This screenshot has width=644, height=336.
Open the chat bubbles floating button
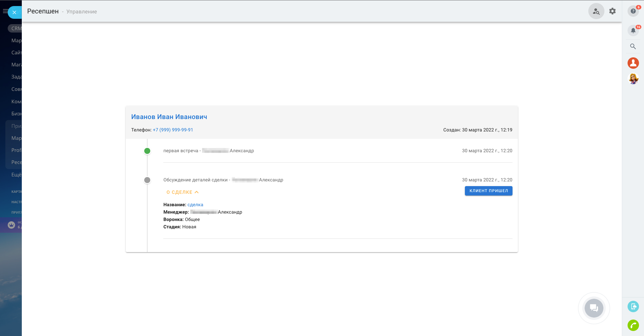coord(594,308)
